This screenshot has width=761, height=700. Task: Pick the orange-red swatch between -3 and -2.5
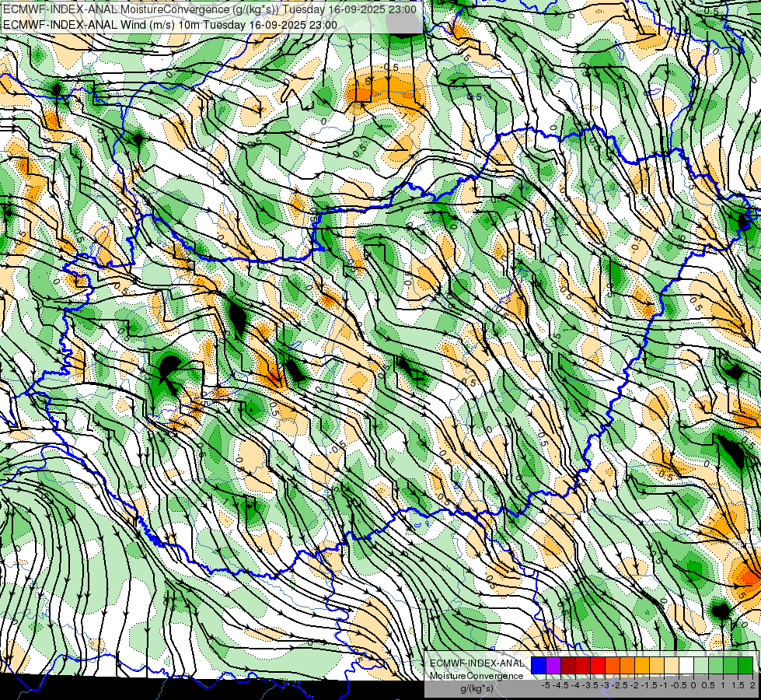[613, 666]
